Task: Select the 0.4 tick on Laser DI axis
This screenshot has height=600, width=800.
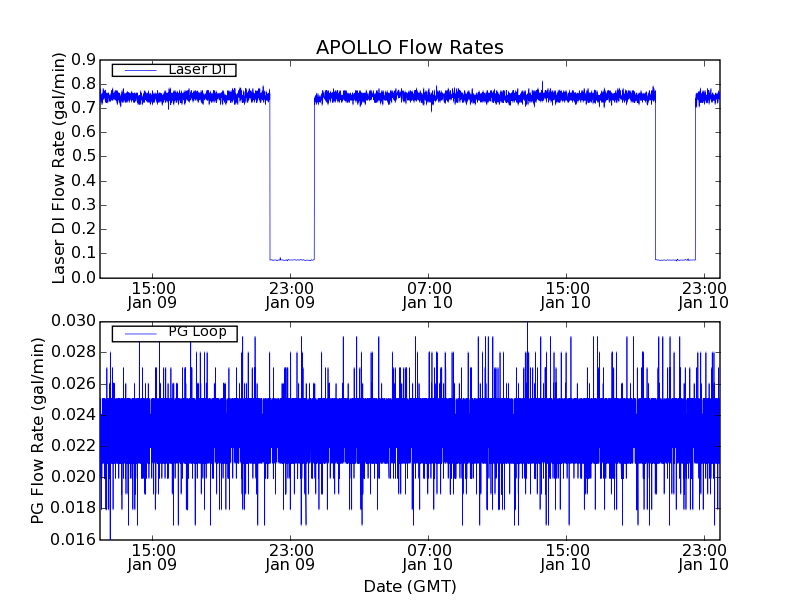Action: point(84,181)
